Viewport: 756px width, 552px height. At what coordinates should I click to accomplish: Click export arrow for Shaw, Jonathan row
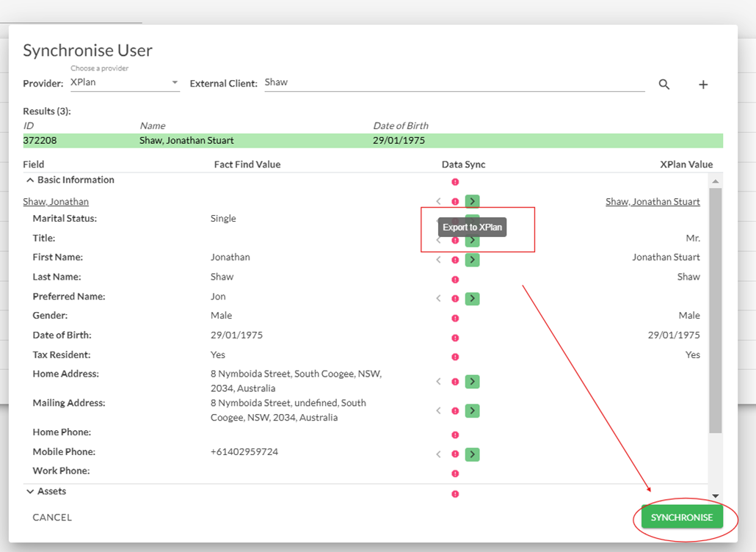click(x=472, y=201)
